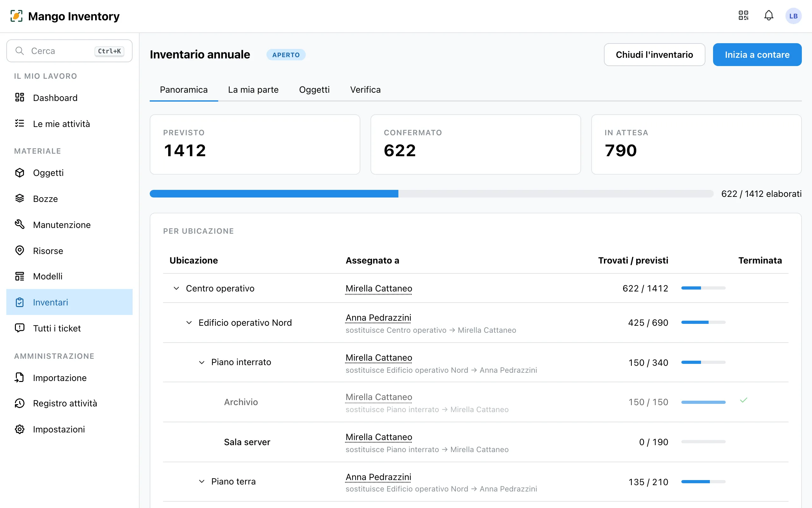
Task: Open Mirella Cattaneo link in Sala server row
Action: (379, 437)
